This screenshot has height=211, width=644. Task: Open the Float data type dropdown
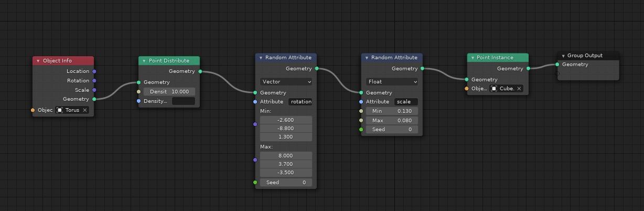coord(392,82)
